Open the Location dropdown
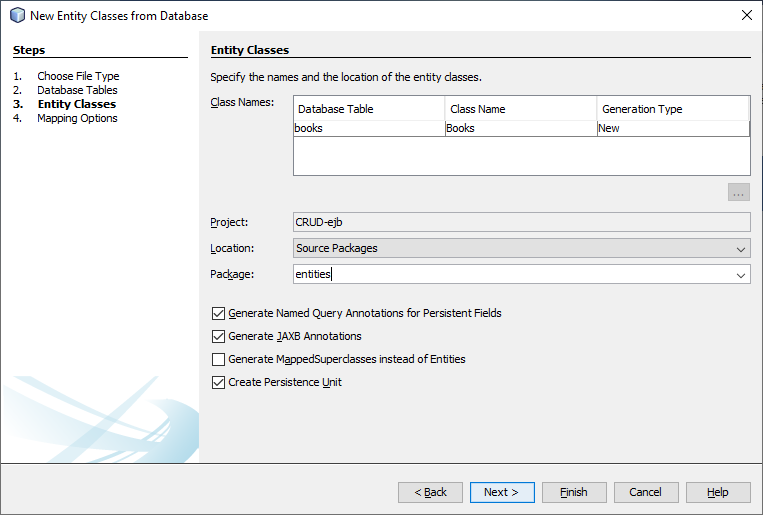This screenshot has width=763, height=515. (741, 248)
